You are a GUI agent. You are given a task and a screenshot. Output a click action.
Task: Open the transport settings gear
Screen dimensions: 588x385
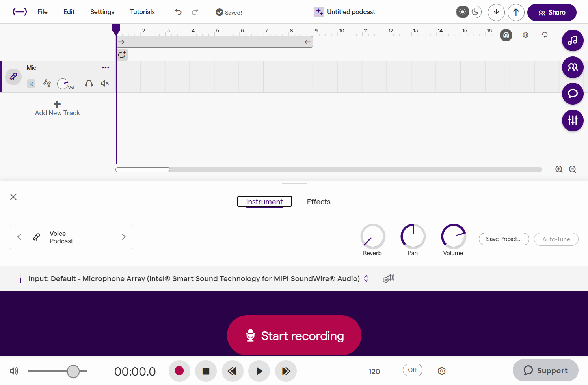(442, 371)
